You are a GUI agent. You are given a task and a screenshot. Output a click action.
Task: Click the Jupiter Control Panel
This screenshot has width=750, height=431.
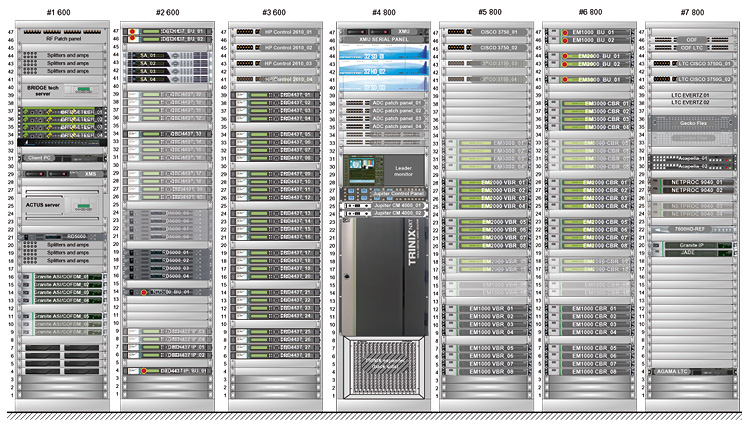click(384, 194)
